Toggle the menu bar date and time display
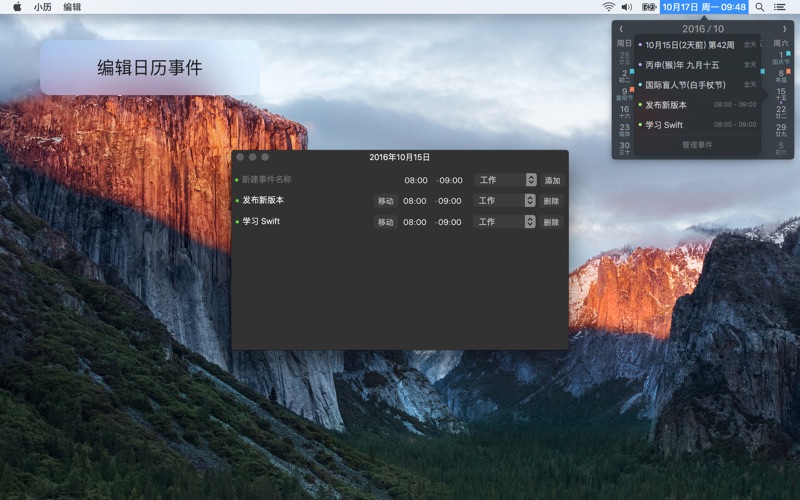This screenshot has height=500, width=800. point(704,7)
